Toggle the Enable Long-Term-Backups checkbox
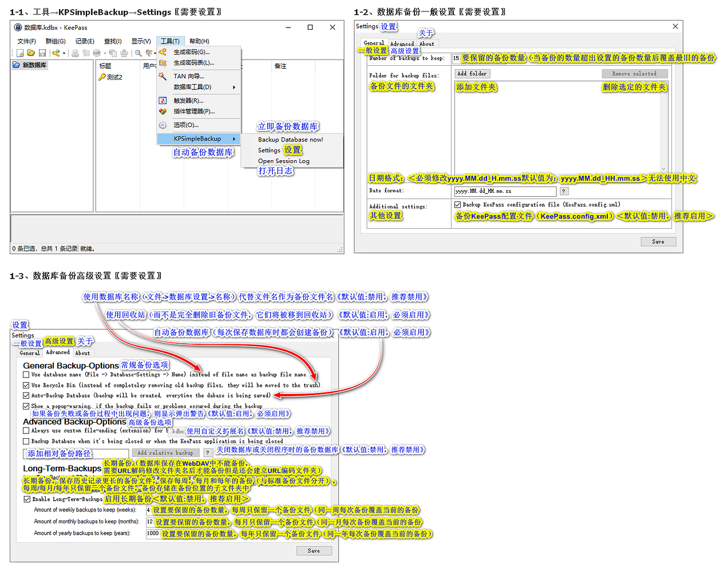728x572 pixels. pyautogui.click(x=27, y=499)
